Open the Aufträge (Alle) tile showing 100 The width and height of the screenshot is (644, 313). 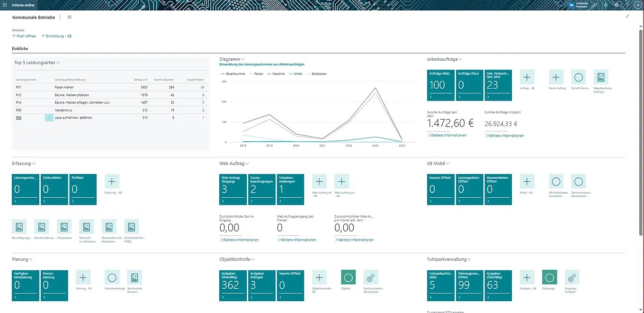point(441,85)
